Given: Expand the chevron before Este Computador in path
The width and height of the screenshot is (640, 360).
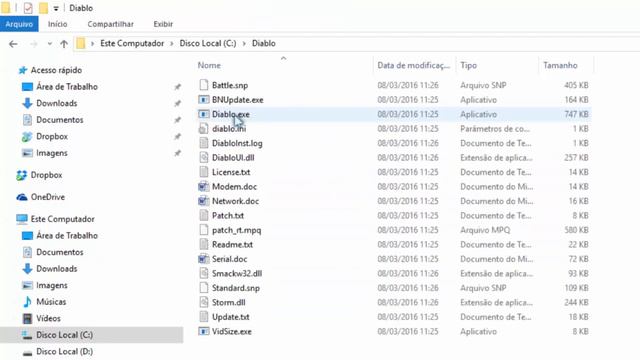Looking at the screenshot, I should [93, 43].
